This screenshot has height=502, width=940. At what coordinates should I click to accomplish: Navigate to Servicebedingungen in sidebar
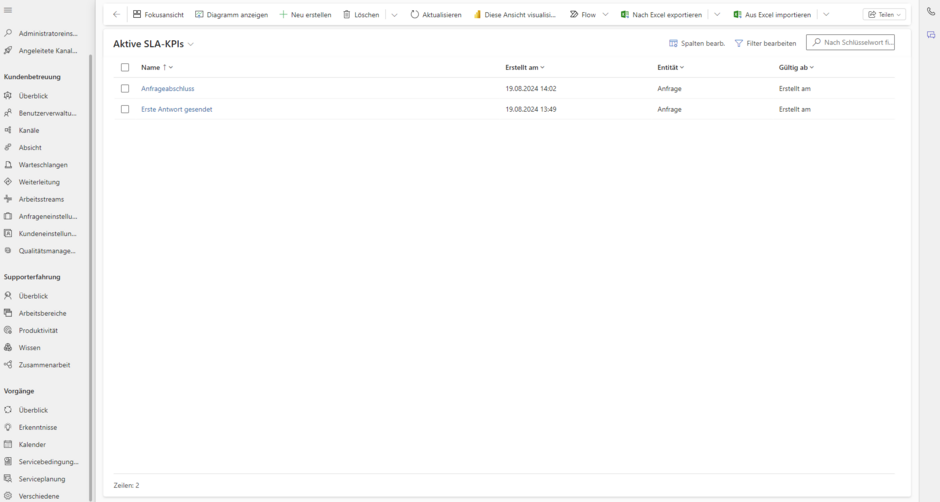48,462
